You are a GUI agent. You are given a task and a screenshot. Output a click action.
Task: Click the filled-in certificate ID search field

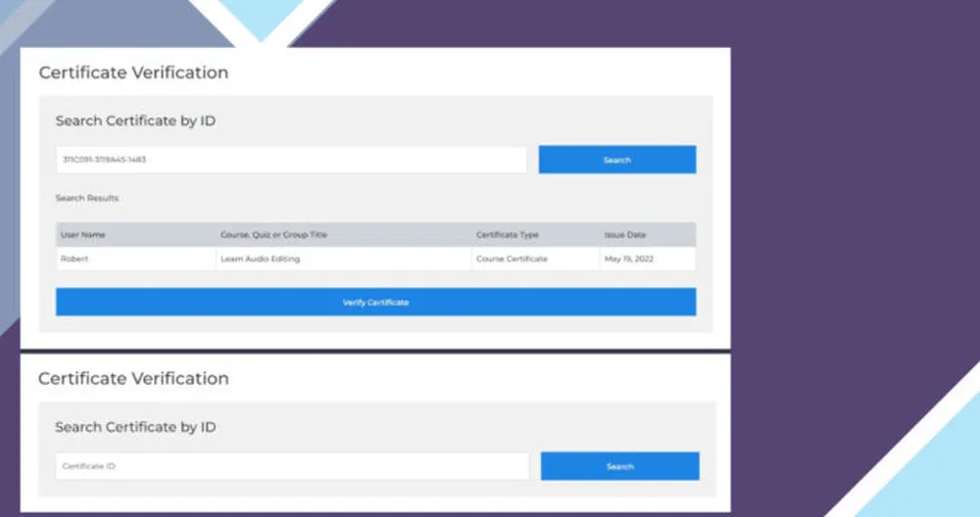(291, 160)
